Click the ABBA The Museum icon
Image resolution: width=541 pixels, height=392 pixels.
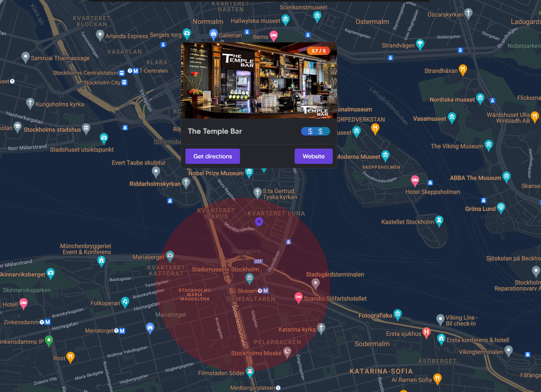point(506,177)
